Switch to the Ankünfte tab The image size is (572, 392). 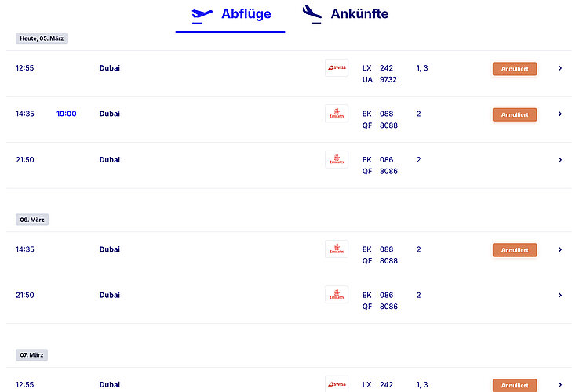point(359,14)
